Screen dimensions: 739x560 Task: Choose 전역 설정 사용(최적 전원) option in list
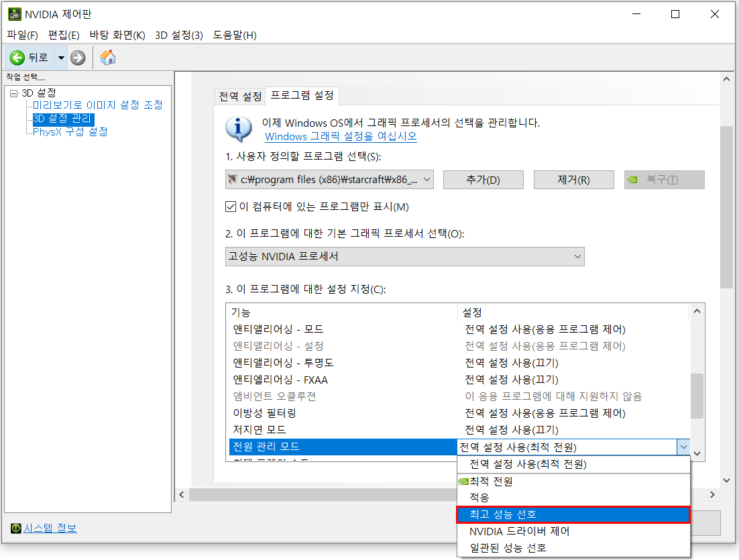click(x=573, y=464)
